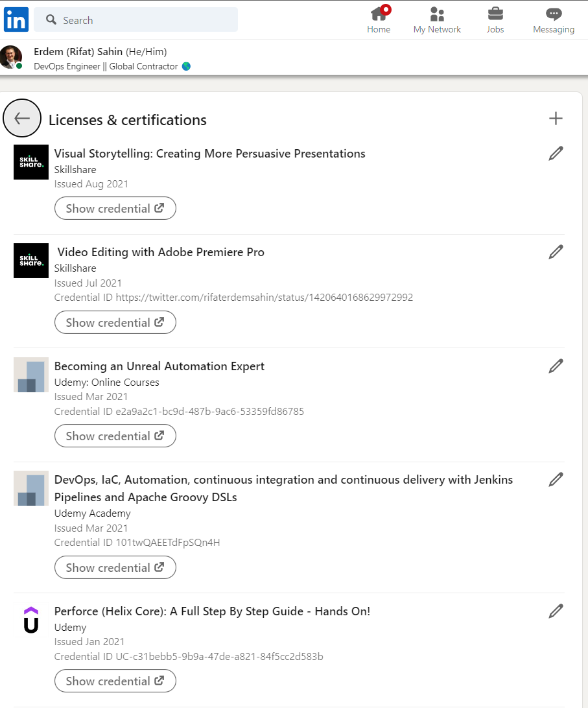This screenshot has width=588, height=708.
Task: Click Issued Jan 2021 text
Action: click(89, 642)
